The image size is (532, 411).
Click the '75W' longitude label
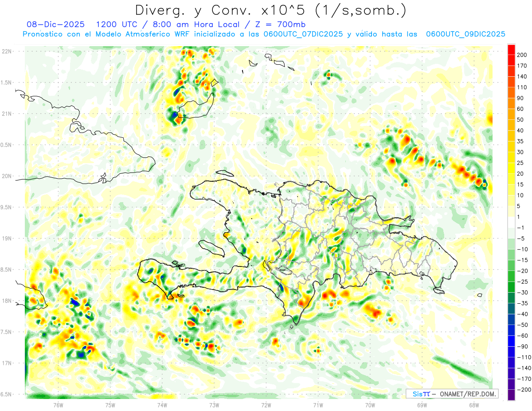(110, 405)
